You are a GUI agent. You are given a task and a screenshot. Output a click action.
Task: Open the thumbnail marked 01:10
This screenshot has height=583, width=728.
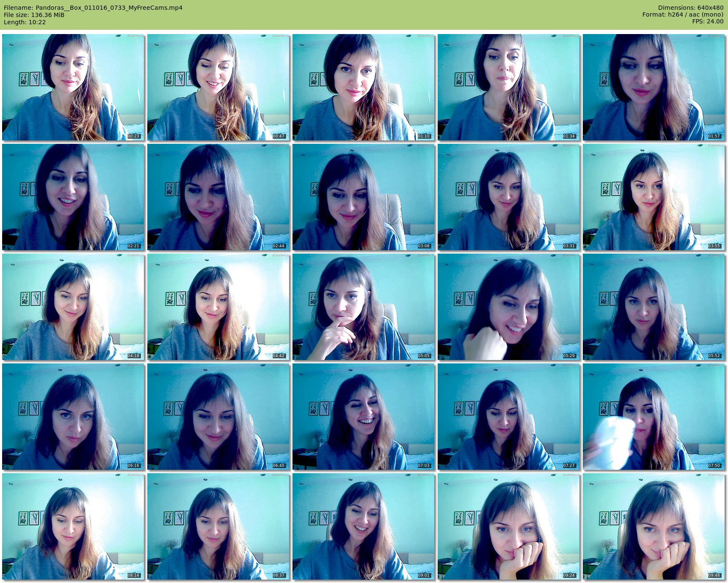click(x=364, y=87)
